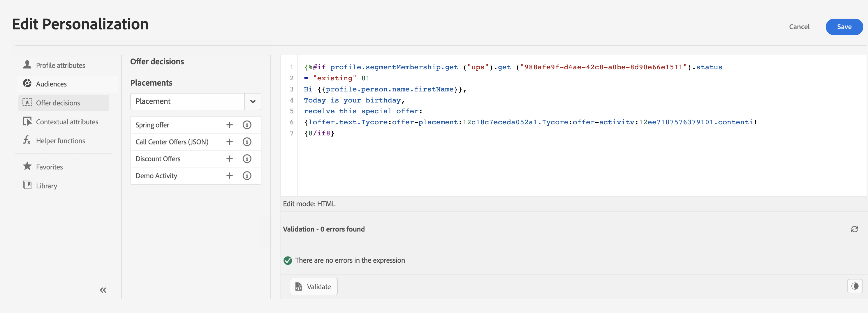View Demo Activity info icon
Image resolution: width=868 pixels, height=313 pixels.
click(x=247, y=176)
